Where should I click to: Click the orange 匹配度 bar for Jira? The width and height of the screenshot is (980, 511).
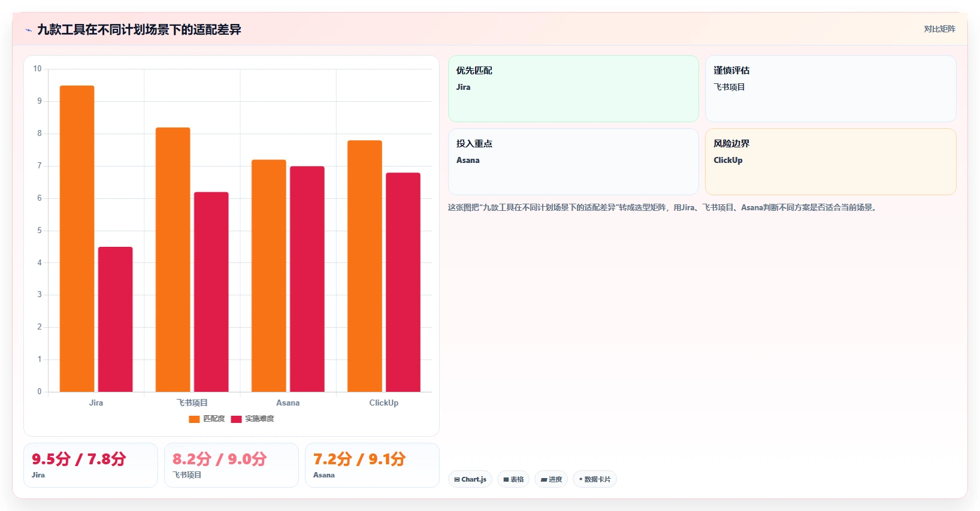point(77,238)
